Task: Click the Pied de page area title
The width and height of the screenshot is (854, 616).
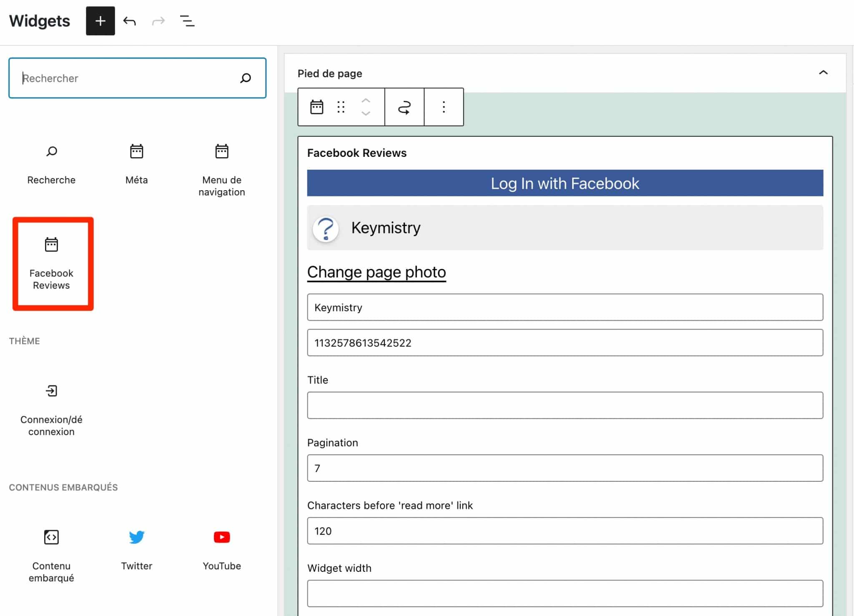Action: pos(330,73)
